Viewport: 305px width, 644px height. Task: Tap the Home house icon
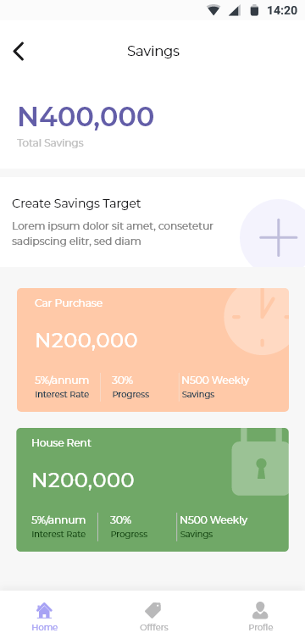coord(44,610)
